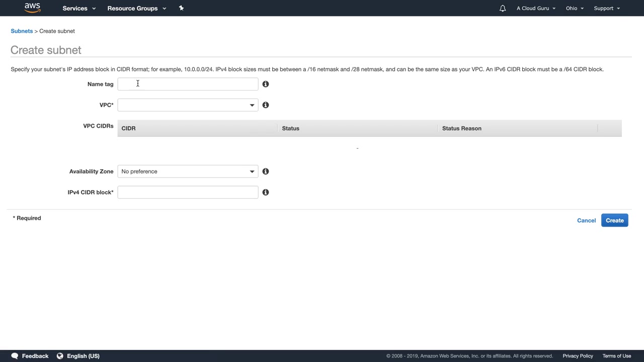Open the Resource Groups menu
The height and width of the screenshot is (362, 644).
coord(136,9)
